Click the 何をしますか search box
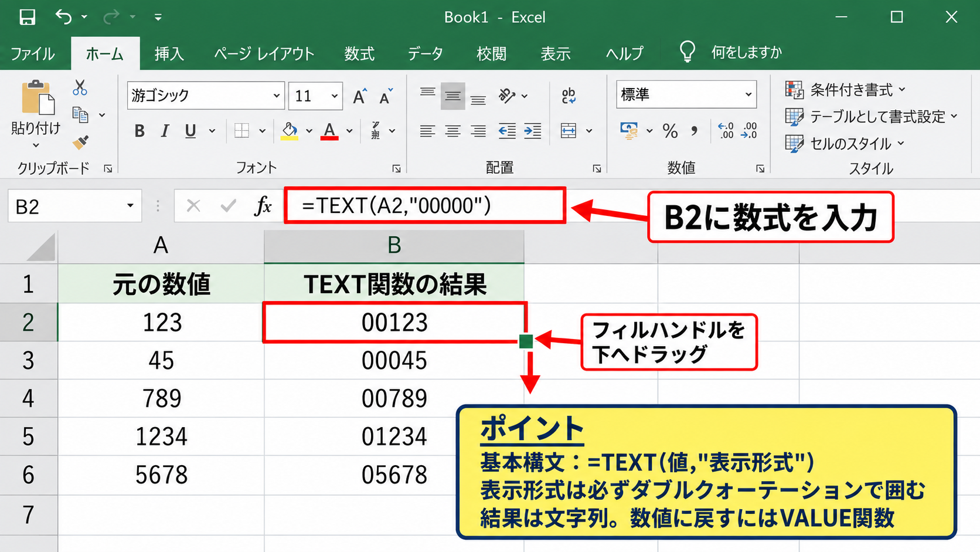This screenshot has width=980, height=552. (746, 53)
